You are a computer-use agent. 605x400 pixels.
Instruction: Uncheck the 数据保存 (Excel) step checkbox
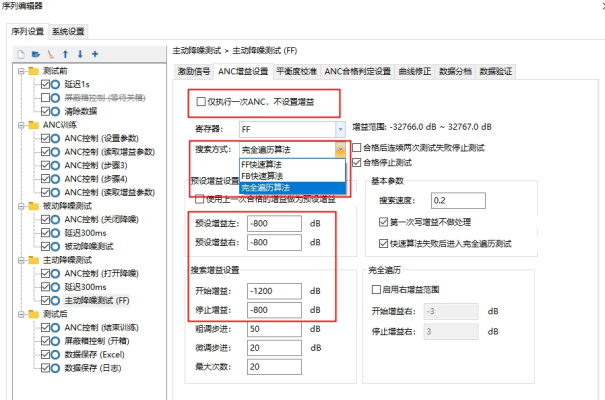(x=45, y=354)
